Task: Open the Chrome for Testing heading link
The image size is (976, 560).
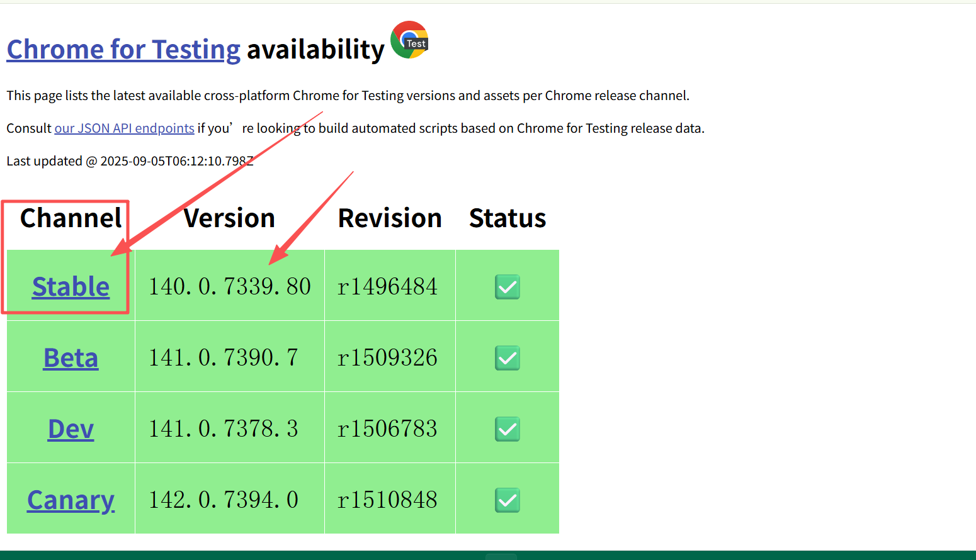Action: click(x=123, y=50)
